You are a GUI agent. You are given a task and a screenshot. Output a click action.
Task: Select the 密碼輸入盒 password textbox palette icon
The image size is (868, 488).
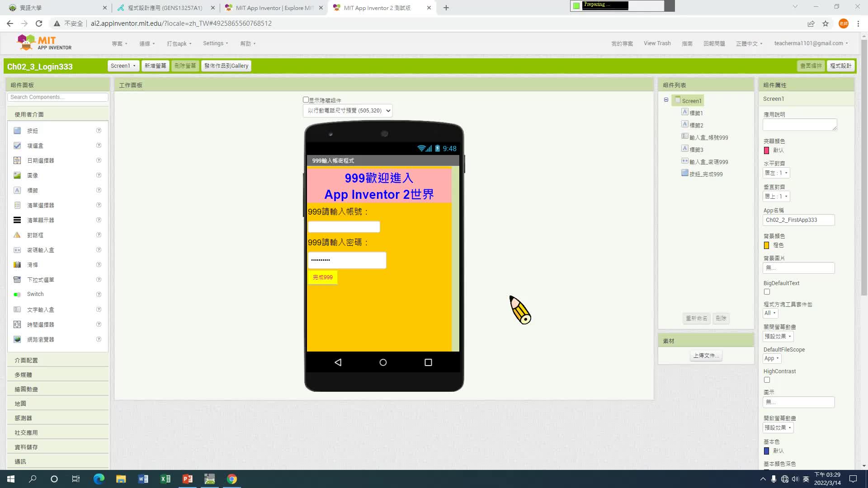tap(17, 250)
